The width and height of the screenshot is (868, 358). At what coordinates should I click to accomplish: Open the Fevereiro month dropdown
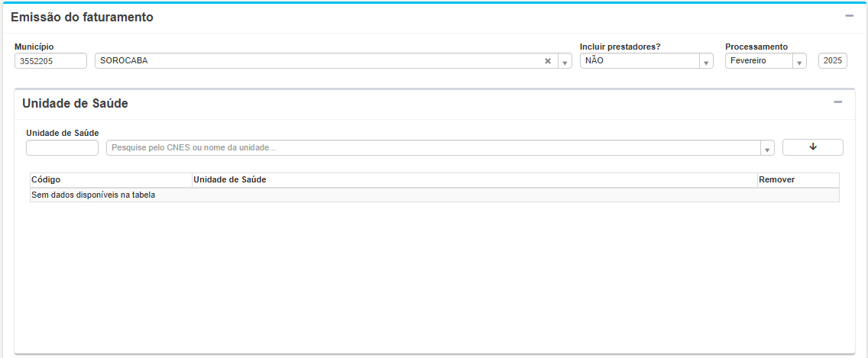[798, 62]
